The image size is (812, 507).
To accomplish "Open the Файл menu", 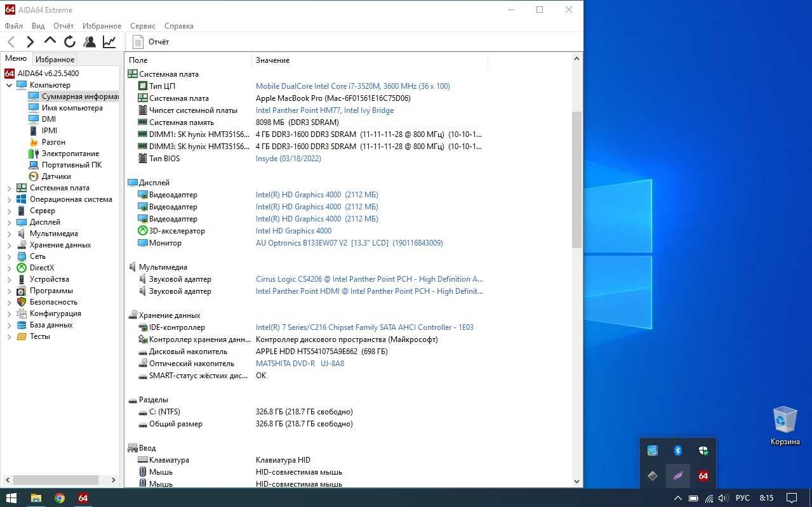I will tap(13, 26).
